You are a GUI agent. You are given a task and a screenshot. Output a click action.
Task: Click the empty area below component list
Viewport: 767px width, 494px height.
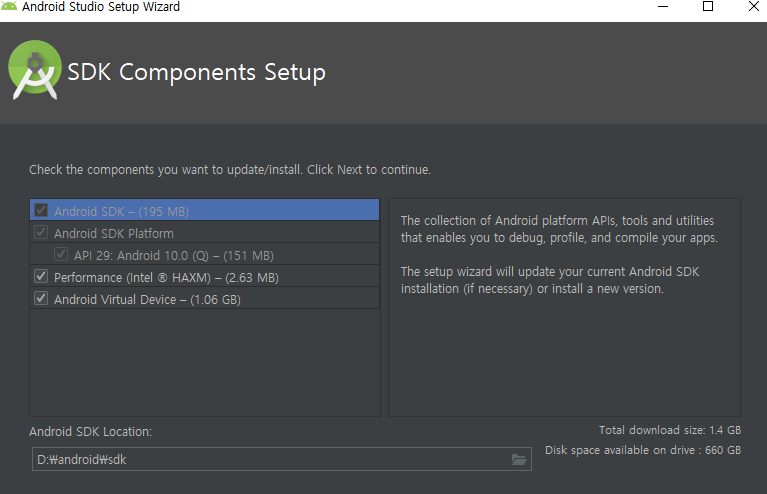click(x=204, y=362)
